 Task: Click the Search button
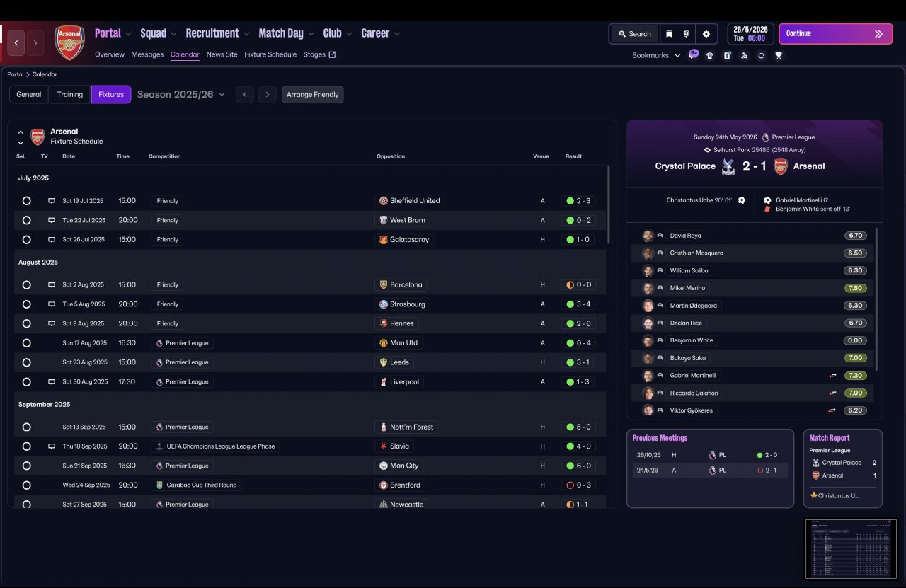pyautogui.click(x=634, y=34)
